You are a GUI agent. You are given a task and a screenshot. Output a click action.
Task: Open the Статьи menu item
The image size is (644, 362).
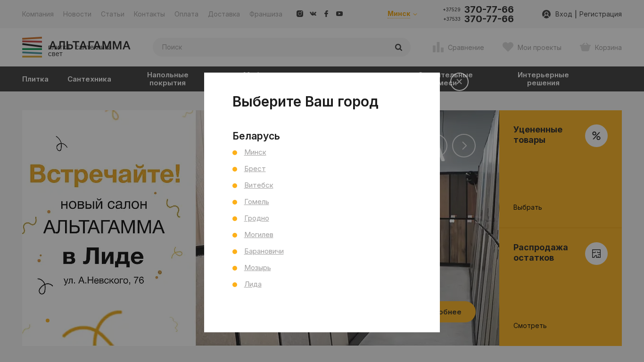pyautogui.click(x=113, y=14)
